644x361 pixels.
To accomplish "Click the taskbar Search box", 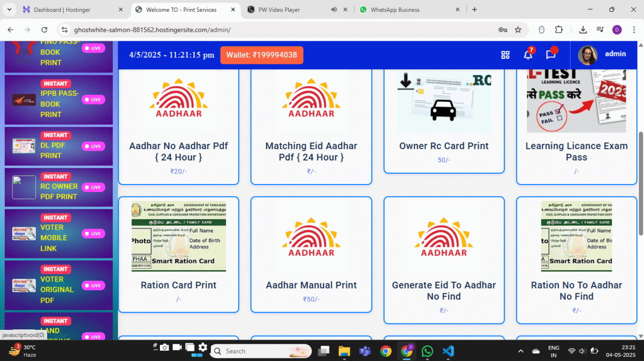I will click(261, 351).
